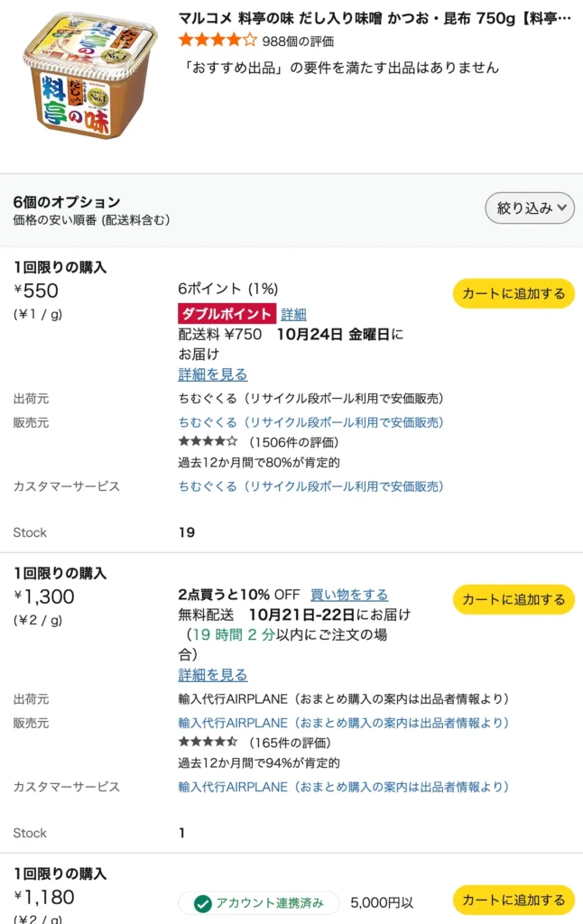The width and height of the screenshot is (583, 924).
Task: Click the ダブルポイント badge
Action: 227,314
